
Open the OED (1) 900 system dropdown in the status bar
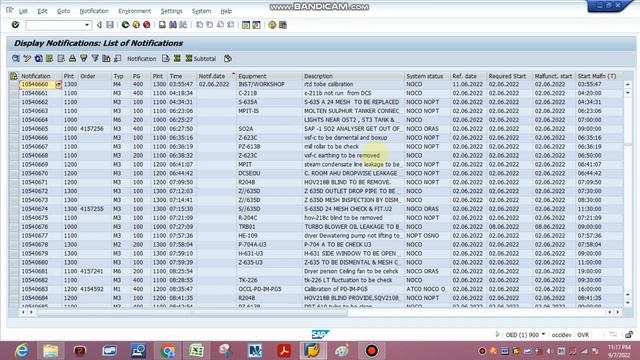(x=543, y=334)
